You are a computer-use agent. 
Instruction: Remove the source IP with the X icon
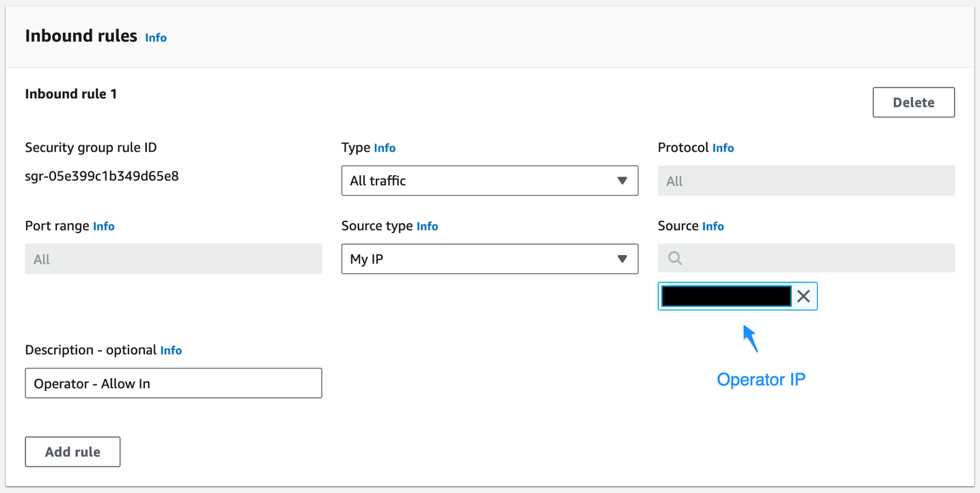pos(803,296)
